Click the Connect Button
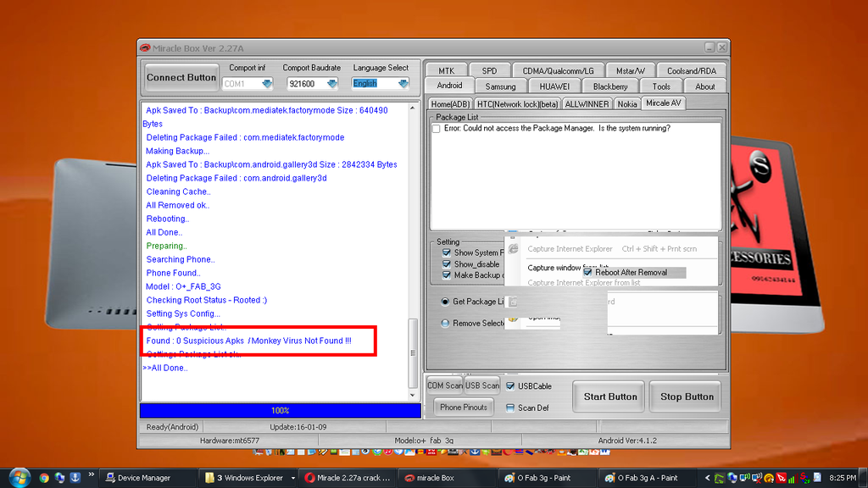 181,77
